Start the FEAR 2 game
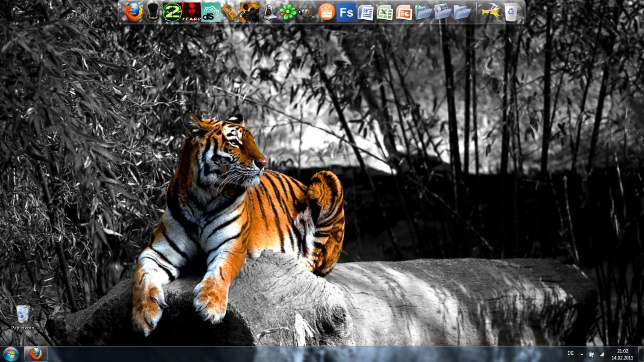Screen dimensions: 644x362 point(191,12)
